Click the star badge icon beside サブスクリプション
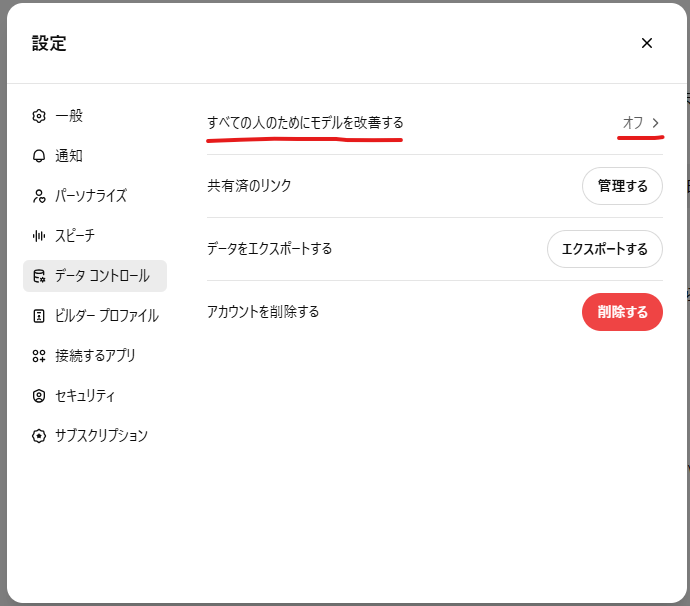The width and height of the screenshot is (690, 606). click(39, 436)
